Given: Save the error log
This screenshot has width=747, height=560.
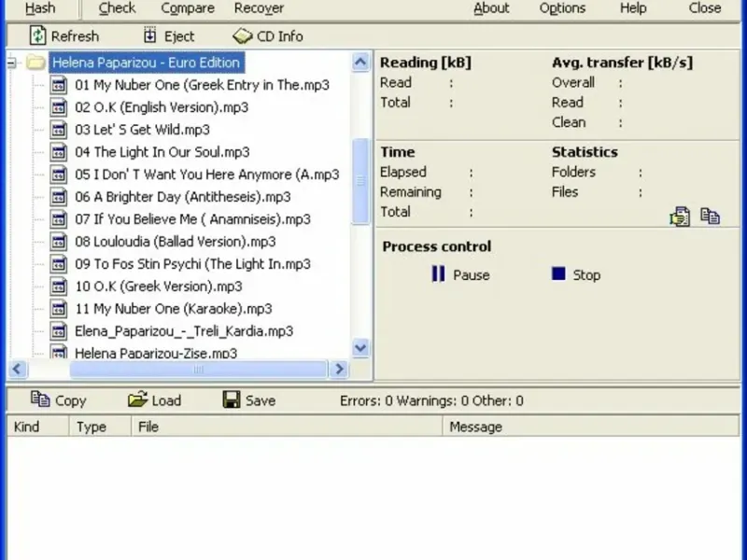Looking at the screenshot, I should click(248, 400).
